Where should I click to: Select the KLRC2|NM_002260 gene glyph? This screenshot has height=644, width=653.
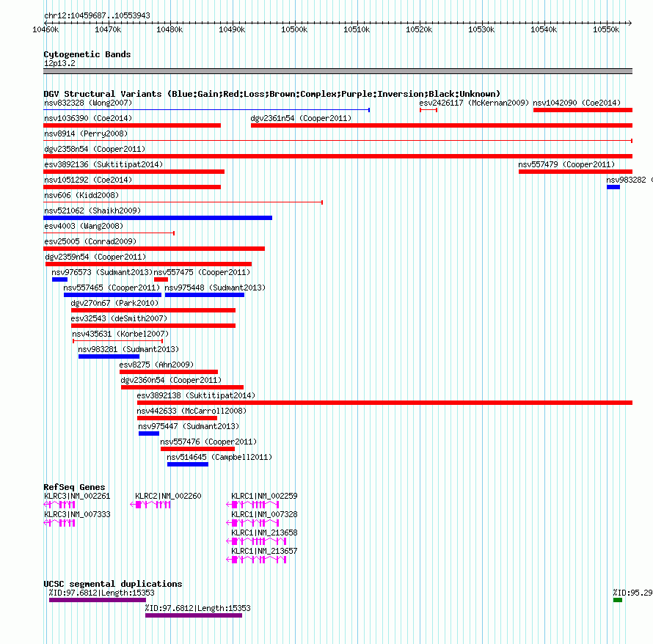coord(150,505)
